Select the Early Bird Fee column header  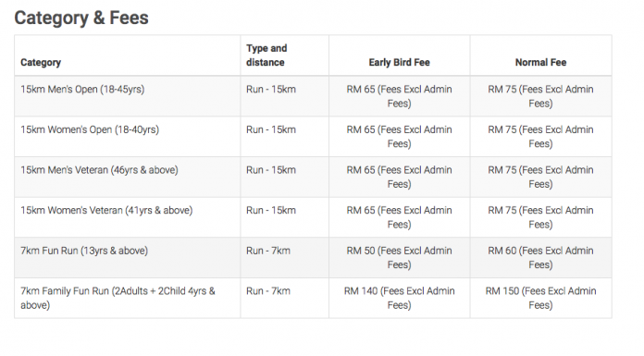click(399, 62)
